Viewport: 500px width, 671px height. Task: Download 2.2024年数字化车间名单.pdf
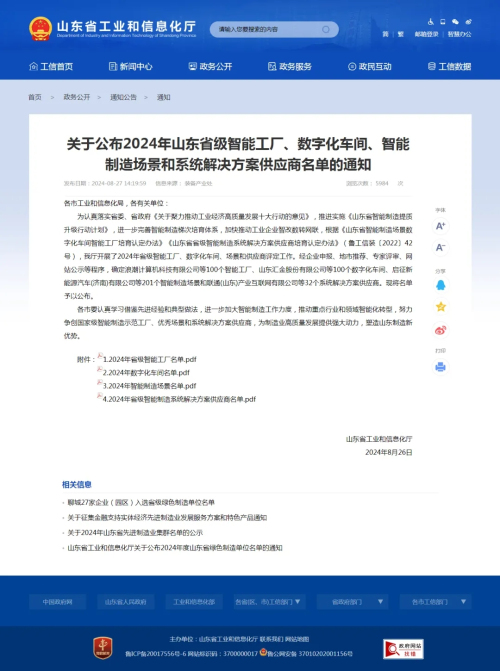point(146,373)
